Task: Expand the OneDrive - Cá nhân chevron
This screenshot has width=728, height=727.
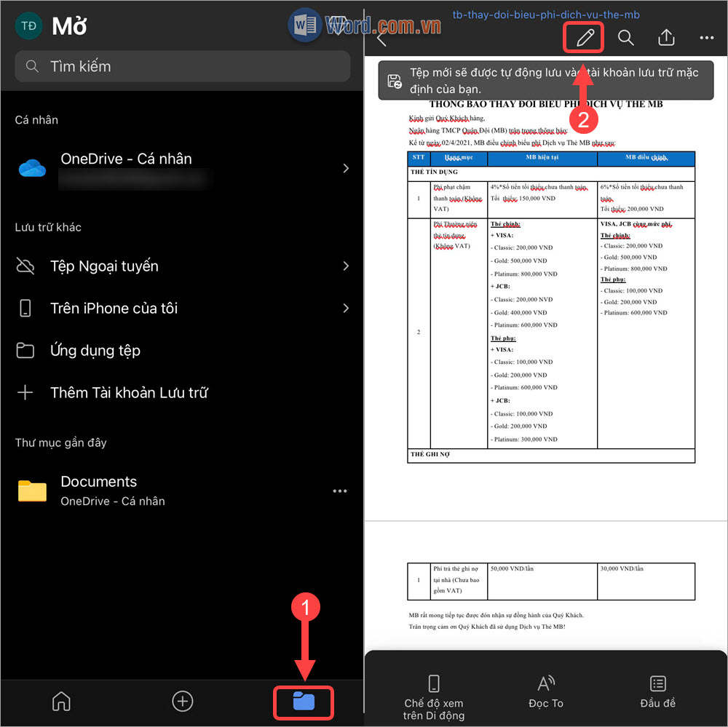Action: [x=346, y=168]
